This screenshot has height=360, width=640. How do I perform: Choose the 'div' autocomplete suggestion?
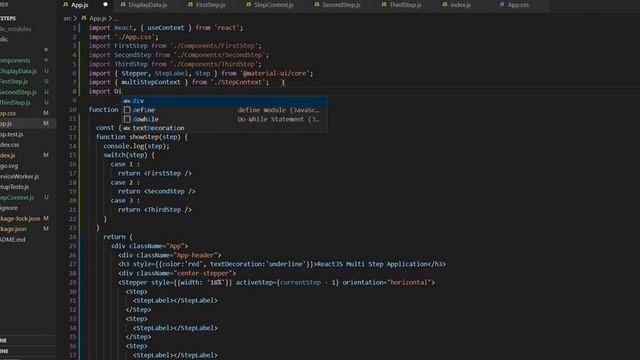pos(224,100)
